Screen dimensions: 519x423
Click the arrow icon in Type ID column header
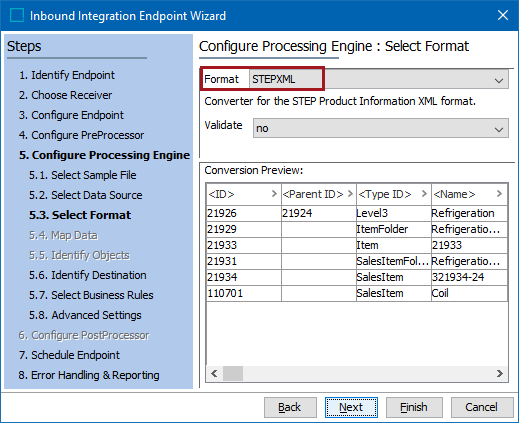424,194
